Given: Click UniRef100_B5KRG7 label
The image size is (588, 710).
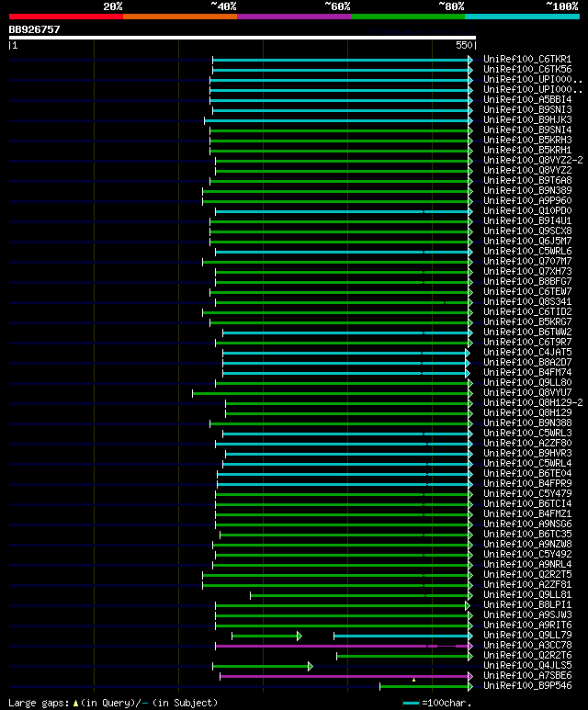Looking at the screenshot, I should [527, 322].
